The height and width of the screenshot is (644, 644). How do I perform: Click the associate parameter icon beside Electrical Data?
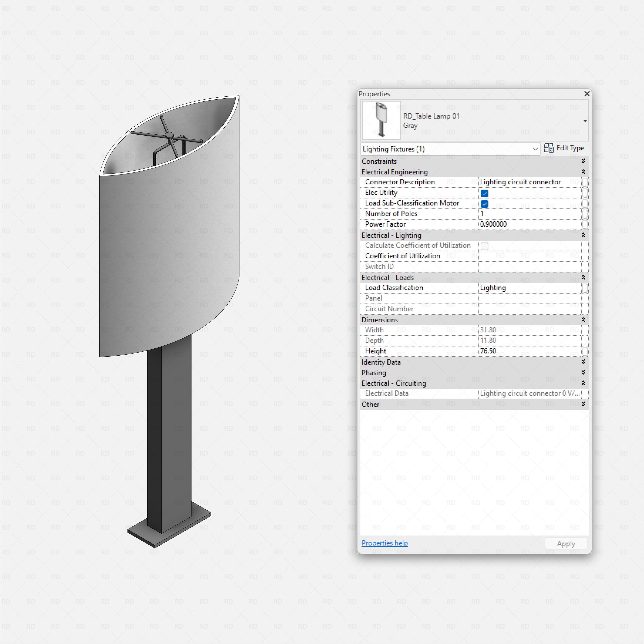pos(585,393)
